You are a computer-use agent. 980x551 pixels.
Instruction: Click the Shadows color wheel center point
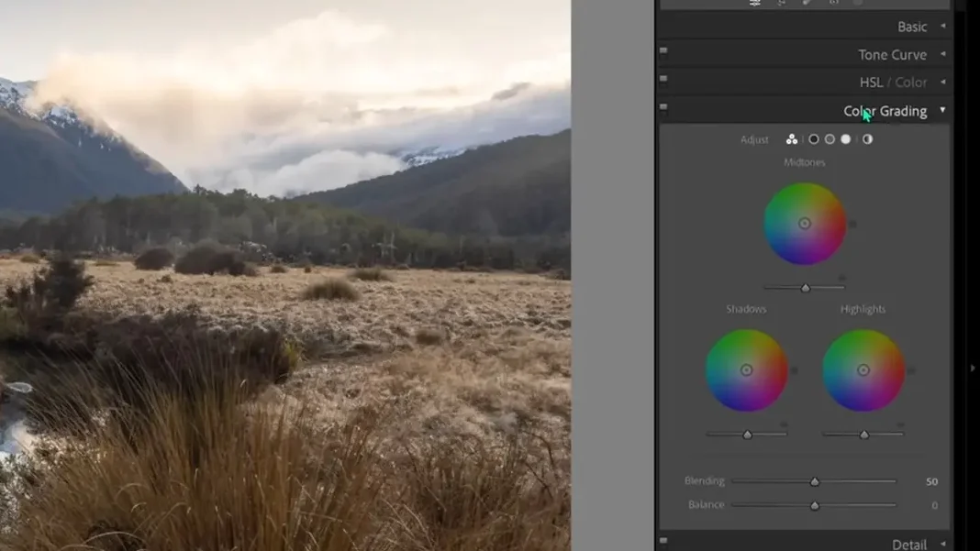click(x=746, y=370)
